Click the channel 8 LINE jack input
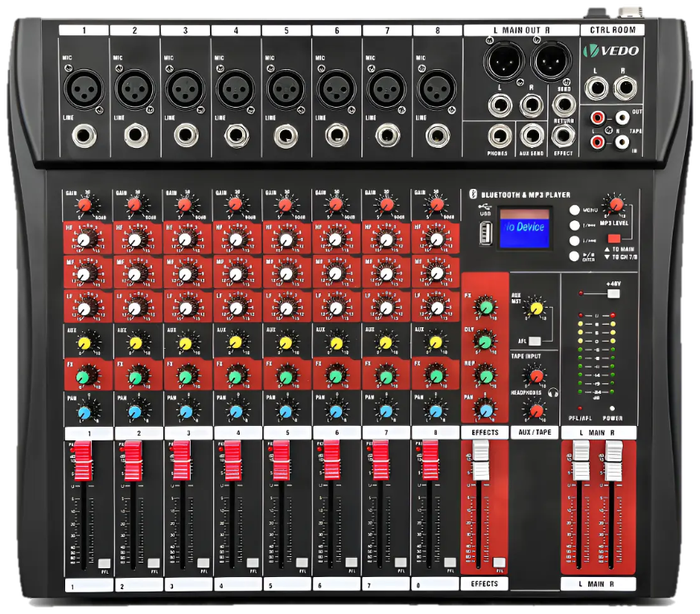 coord(438,135)
